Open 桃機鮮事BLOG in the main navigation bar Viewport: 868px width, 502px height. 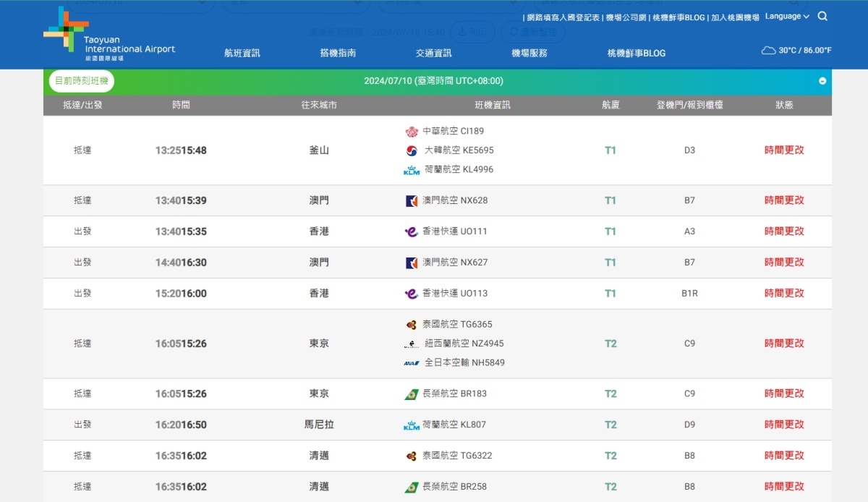coord(637,53)
